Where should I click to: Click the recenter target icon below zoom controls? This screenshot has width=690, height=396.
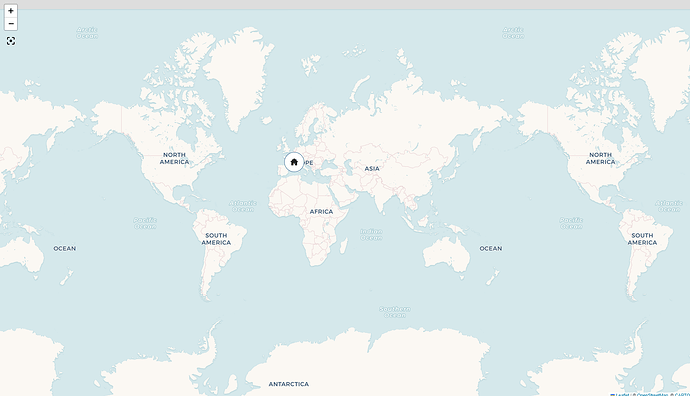pos(11,41)
